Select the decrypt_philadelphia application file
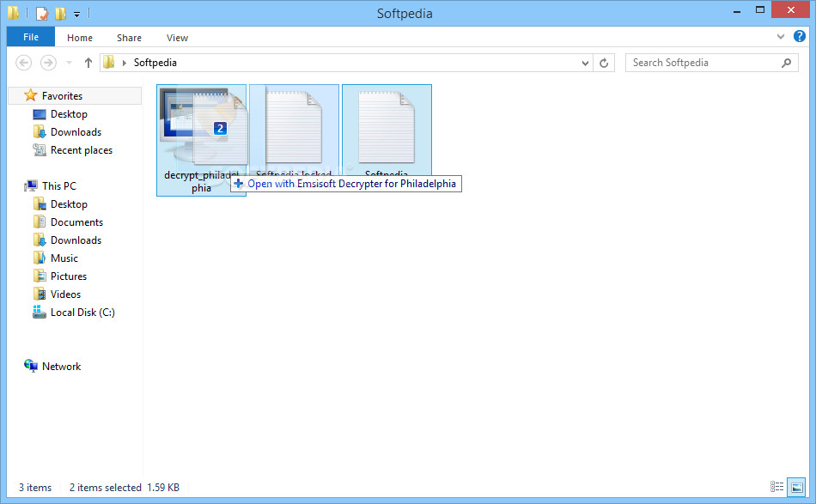This screenshot has width=816, height=504. tap(201, 141)
